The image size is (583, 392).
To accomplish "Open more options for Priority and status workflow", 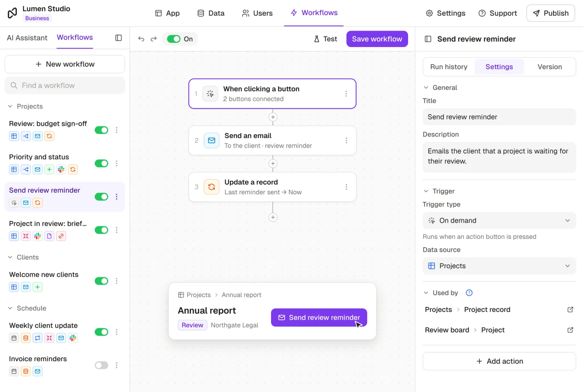I will (x=117, y=163).
